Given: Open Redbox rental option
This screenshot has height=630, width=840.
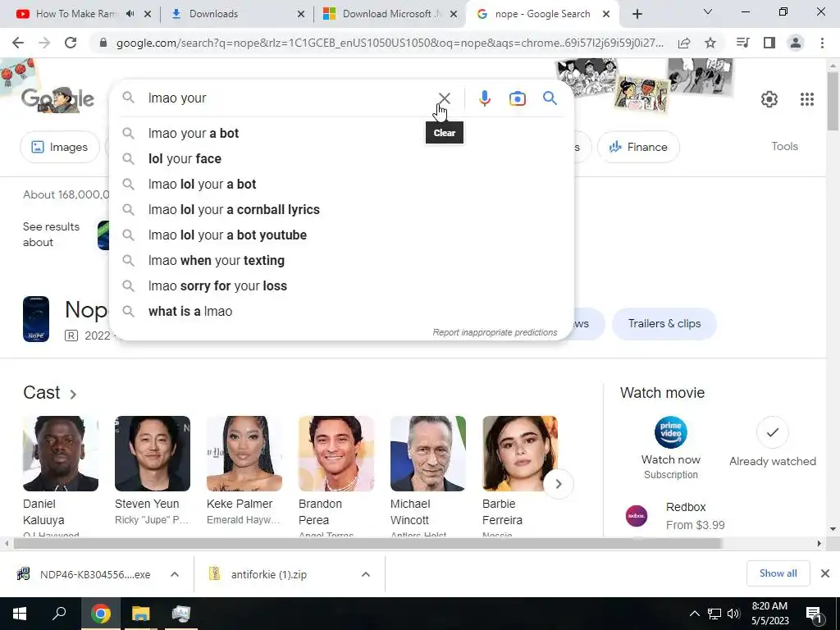Looking at the screenshot, I should pos(675,516).
